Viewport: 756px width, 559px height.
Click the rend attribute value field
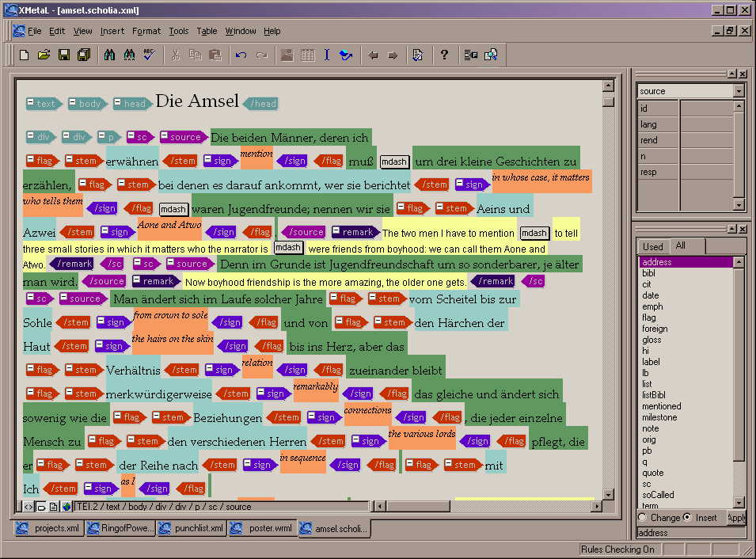click(706, 140)
